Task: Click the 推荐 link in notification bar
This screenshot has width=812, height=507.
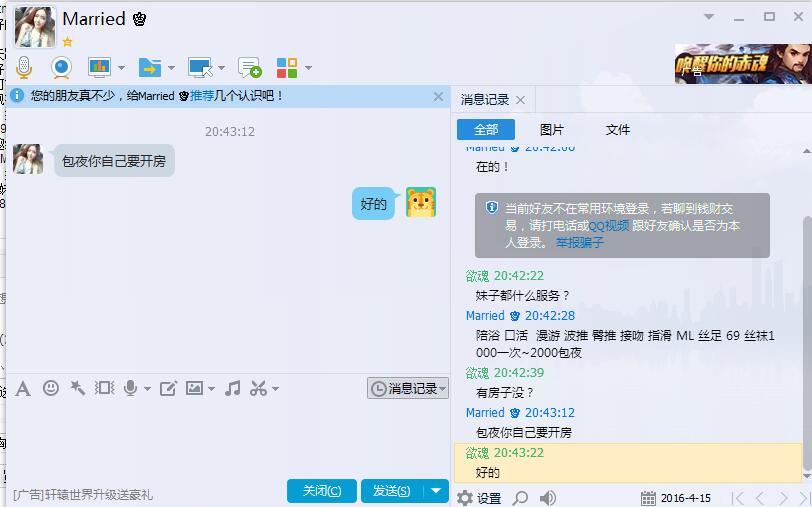Action: tap(202, 96)
